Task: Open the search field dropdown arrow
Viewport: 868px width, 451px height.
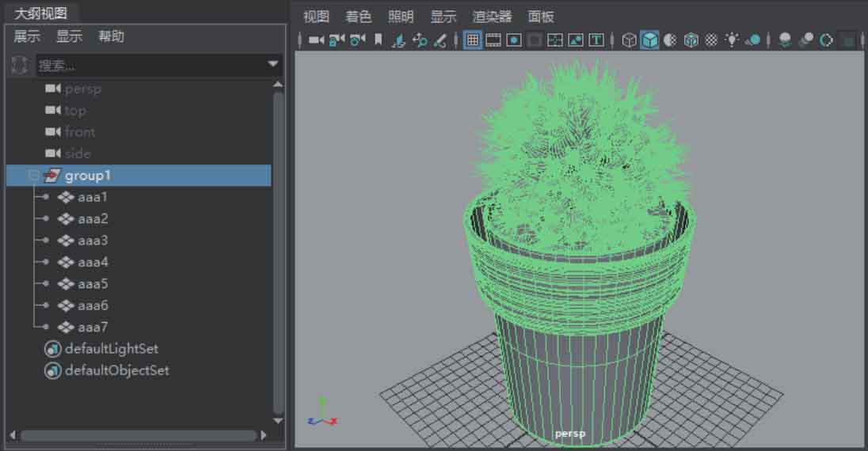Action: click(273, 64)
